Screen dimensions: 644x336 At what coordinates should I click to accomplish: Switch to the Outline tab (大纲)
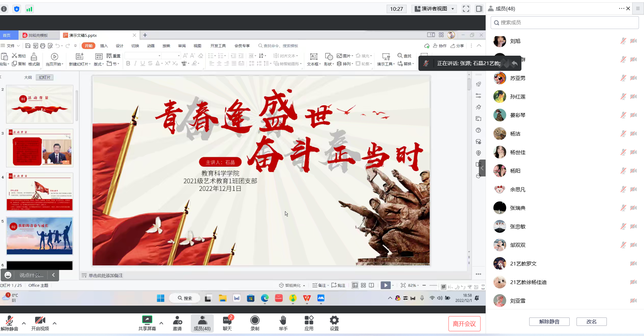(x=28, y=78)
